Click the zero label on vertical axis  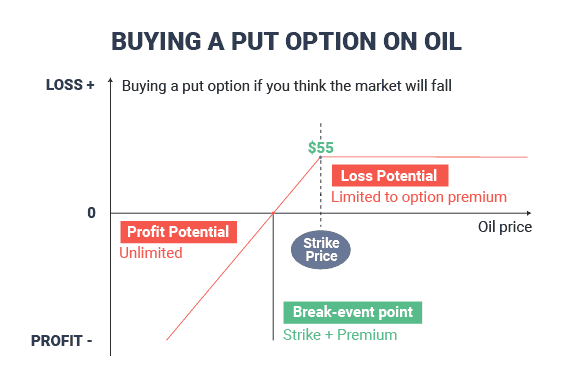[92, 213]
